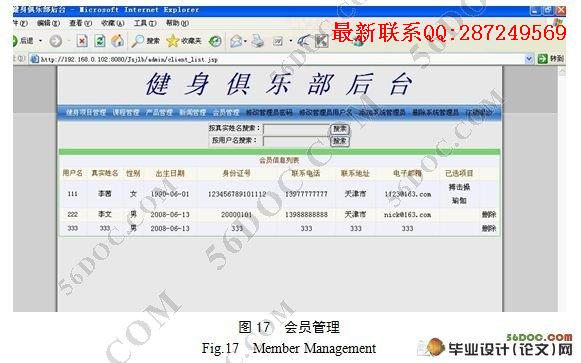Click the 电子邮箱 column header
Screen dimensions: 581x363
point(407,173)
